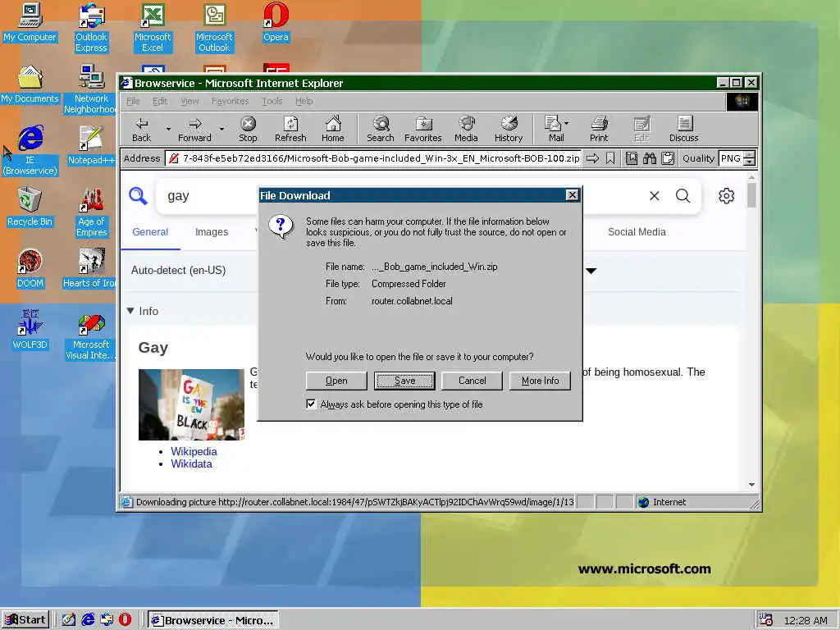Click the Go arrow beside address bar
Screen dimensions: 840x630
[592, 158]
